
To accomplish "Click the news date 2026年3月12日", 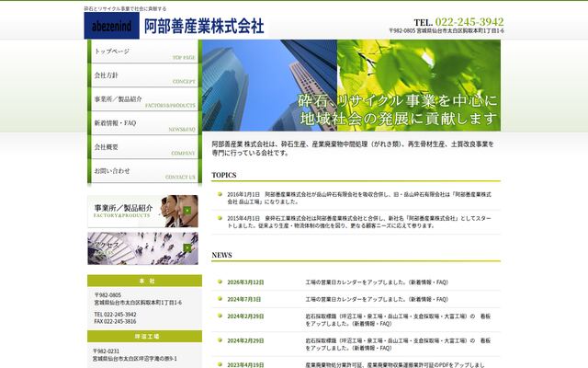I will coord(245,282).
